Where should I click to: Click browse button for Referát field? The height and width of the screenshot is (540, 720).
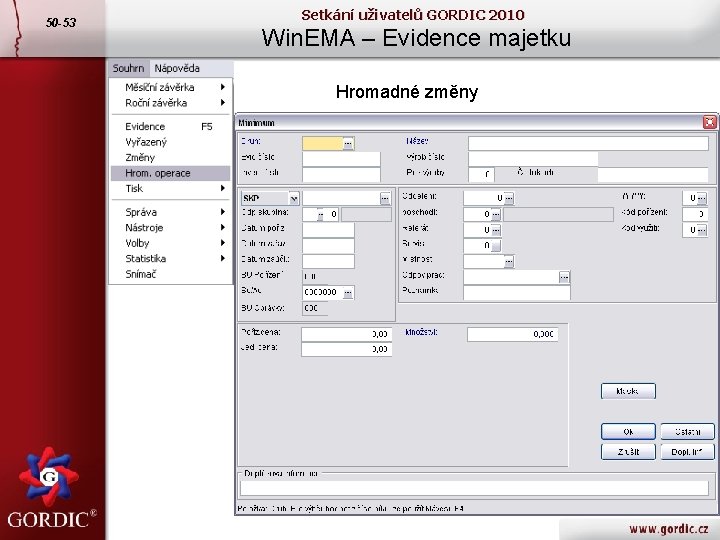pyautogui.click(x=496, y=230)
